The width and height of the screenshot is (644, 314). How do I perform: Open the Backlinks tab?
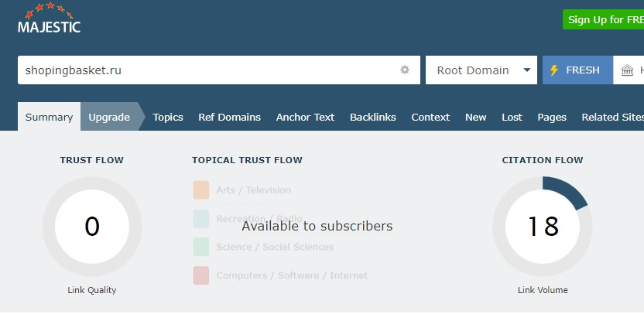tap(372, 117)
